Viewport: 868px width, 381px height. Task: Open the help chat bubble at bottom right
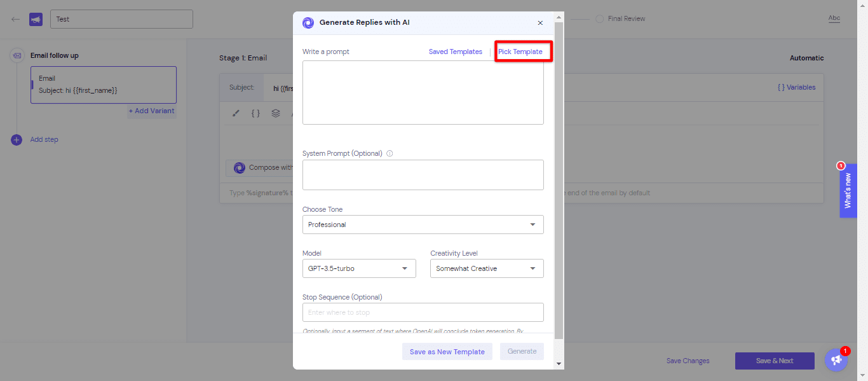pos(836,359)
